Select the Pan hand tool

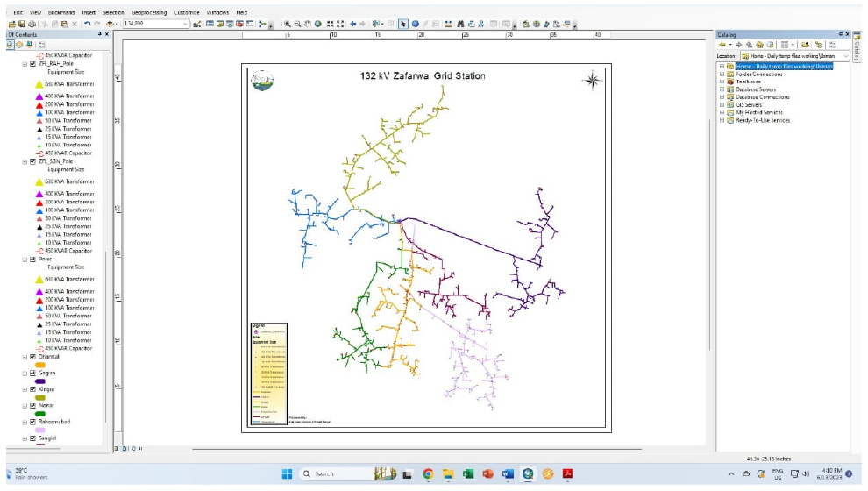click(x=307, y=24)
